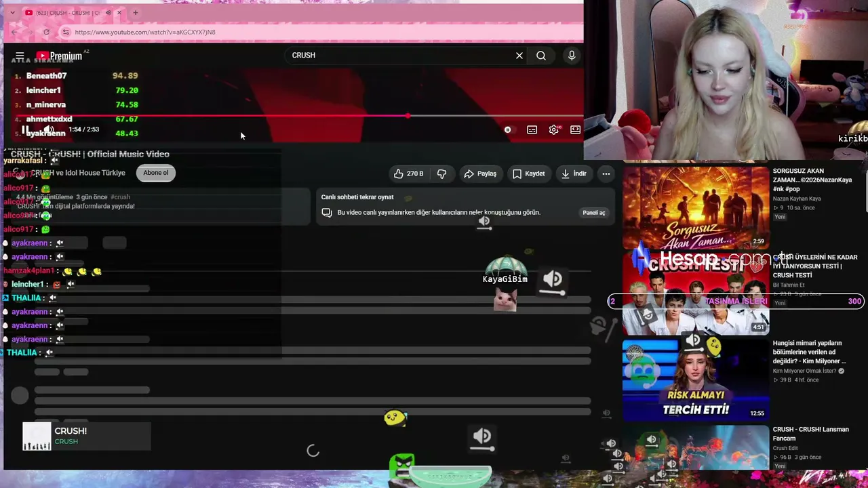Save the video with Kaydet

[x=528, y=174]
